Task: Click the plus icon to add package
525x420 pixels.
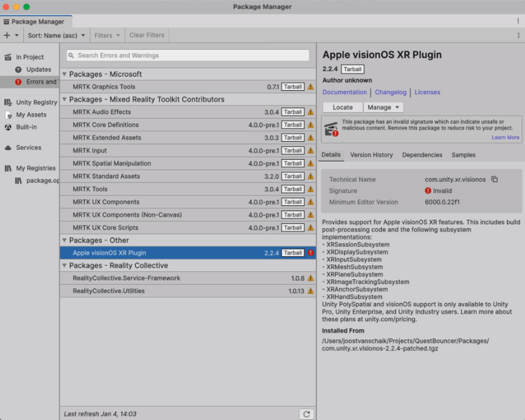Action: point(7,35)
